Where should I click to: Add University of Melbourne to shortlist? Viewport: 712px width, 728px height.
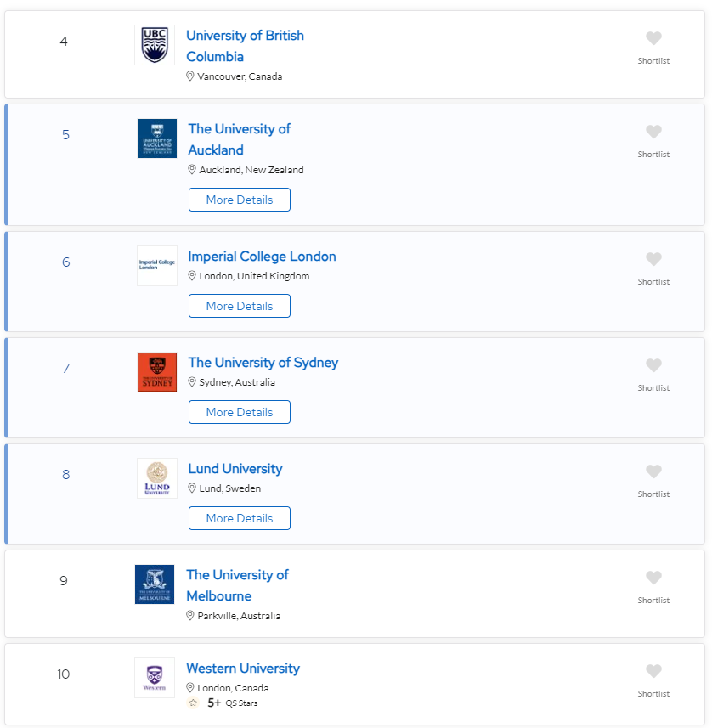(x=653, y=578)
